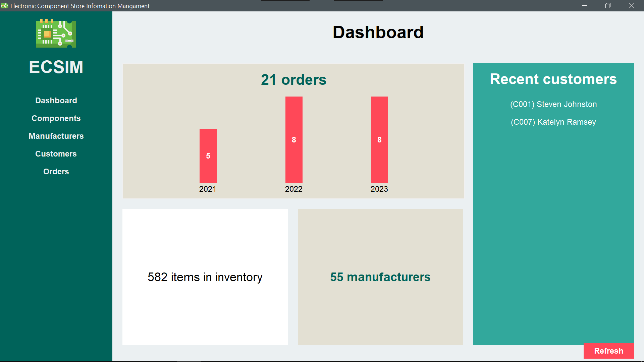Select customer C007 Katelyn Ramsey
The width and height of the screenshot is (644, 362).
[x=553, y=122]
